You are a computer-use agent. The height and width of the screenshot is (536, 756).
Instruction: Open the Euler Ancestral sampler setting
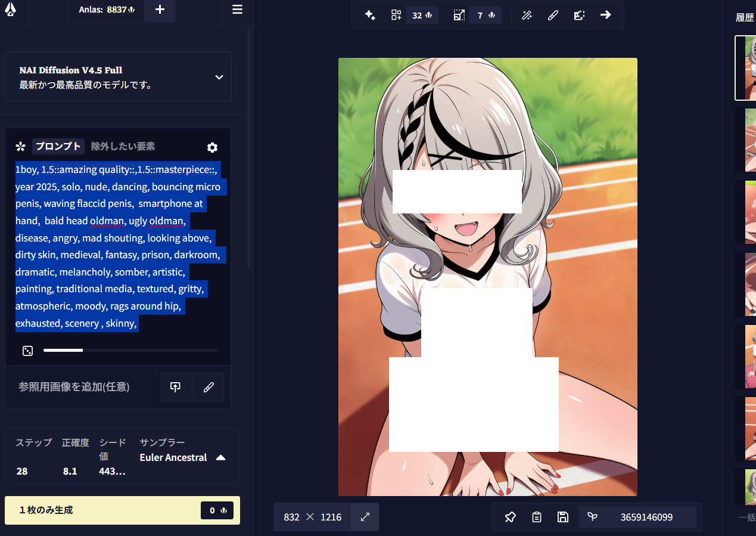173,457
